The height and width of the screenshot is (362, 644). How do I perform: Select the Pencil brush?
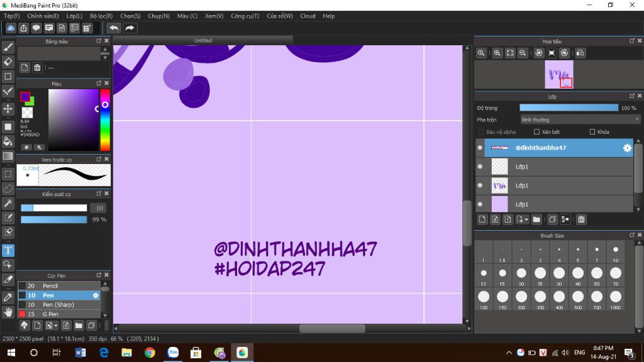pyautogui.click(x=58, y=286)
